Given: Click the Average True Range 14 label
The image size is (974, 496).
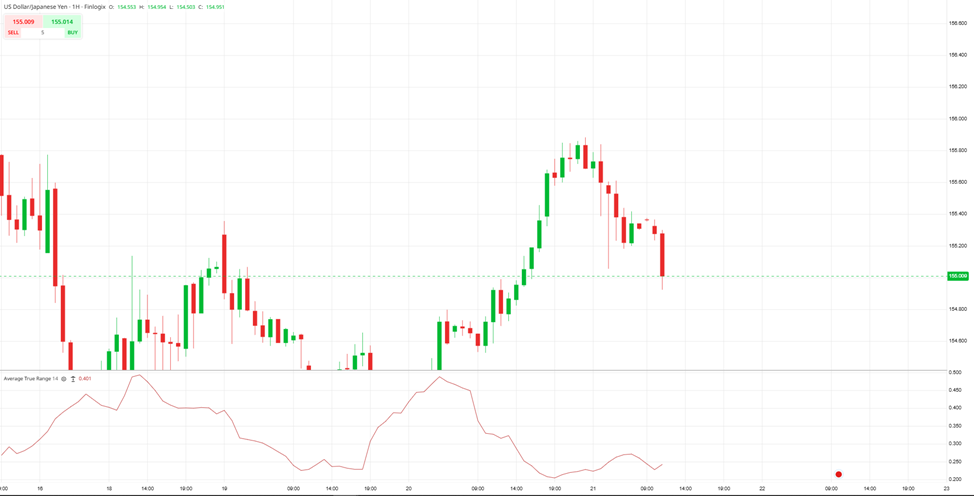Looking at the screenshot, I should pyautogui.click(x=30, y=379).
